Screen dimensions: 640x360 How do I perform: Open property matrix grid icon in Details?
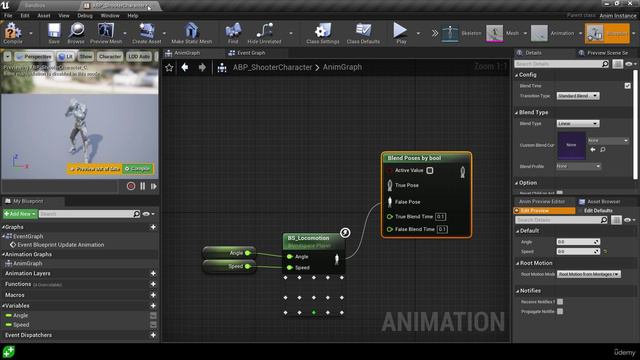[618, 64]
